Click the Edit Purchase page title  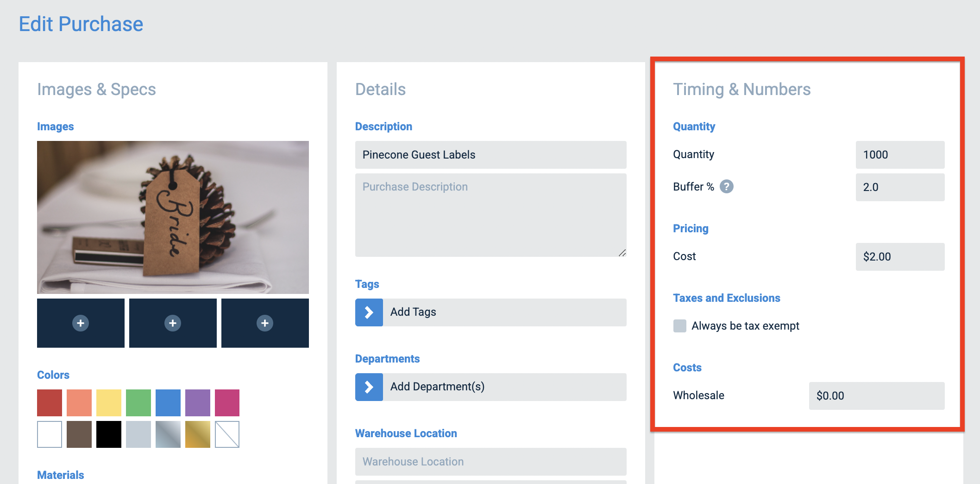[81, 24]
